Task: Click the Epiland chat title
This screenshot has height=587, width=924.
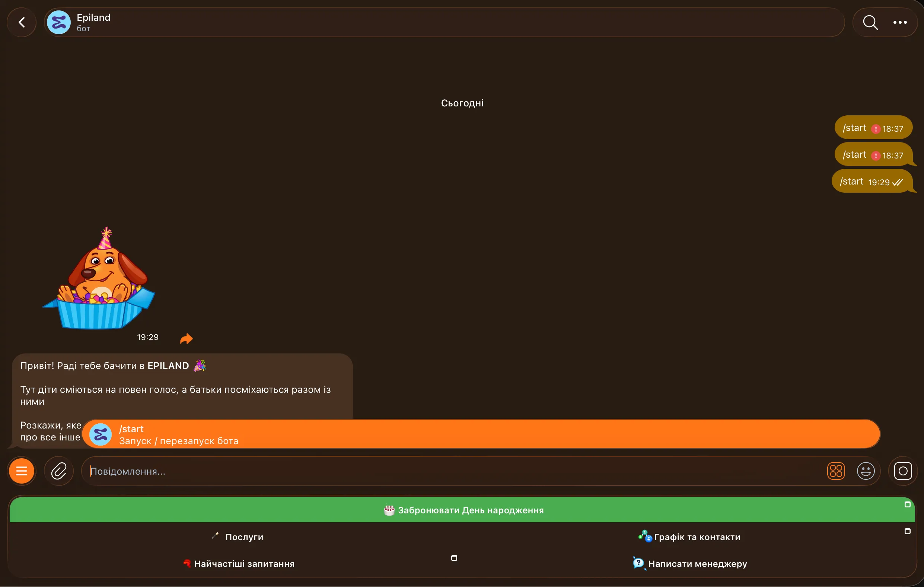Action: coord(93,17)
